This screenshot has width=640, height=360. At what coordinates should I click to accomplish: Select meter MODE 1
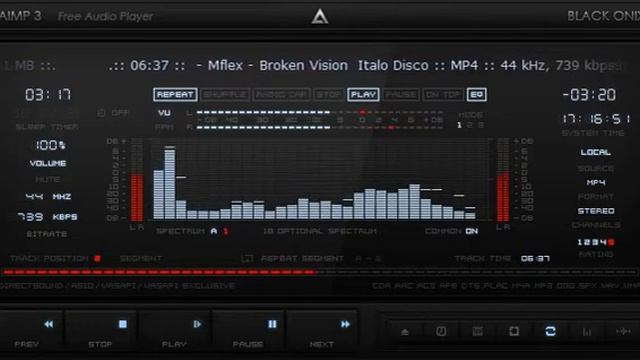click(460, 125)
